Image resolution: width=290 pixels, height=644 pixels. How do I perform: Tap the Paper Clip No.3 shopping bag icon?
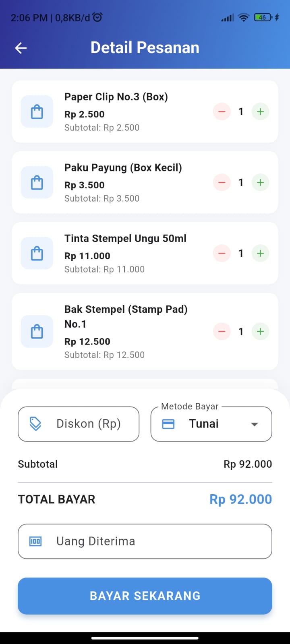tap(37, 111)
